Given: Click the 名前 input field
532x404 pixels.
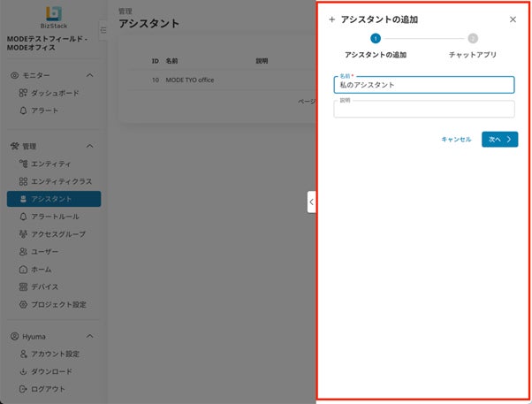Looking at the screenshot, I should (x=424, y=85).
